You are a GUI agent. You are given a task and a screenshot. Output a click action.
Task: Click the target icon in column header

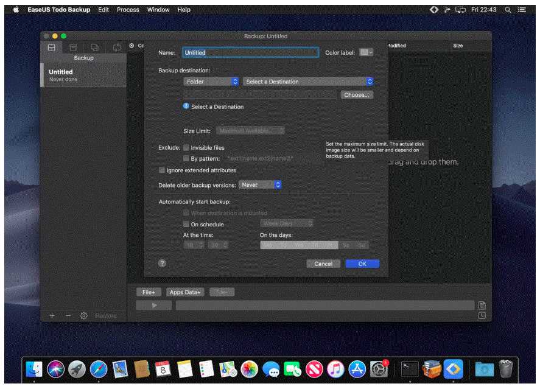tap(131, 46)
